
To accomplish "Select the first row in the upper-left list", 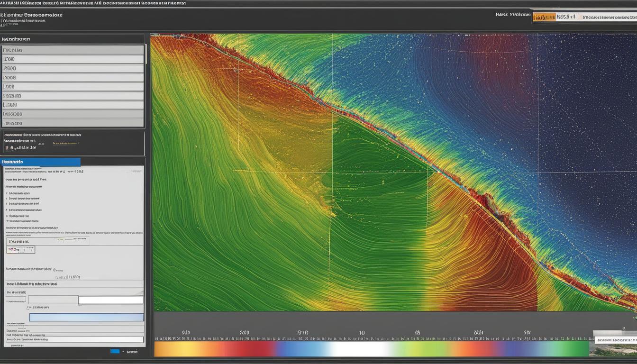I will click(x=73, y=50).
